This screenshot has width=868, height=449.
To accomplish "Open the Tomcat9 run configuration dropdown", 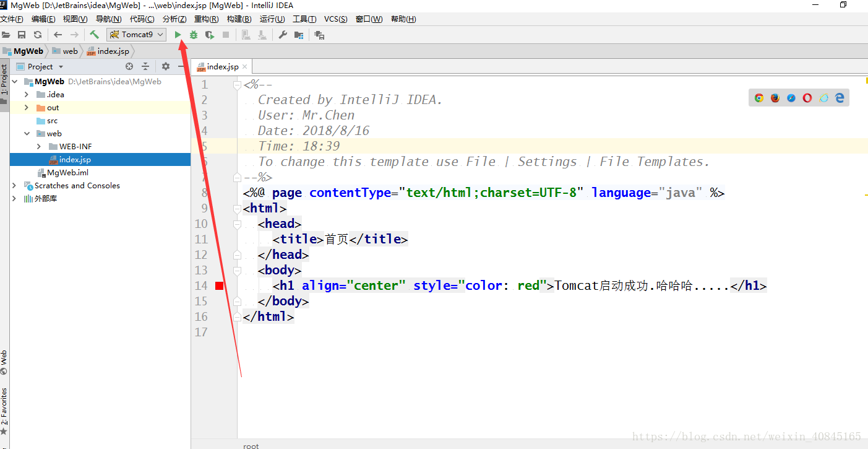I will 160,35.
